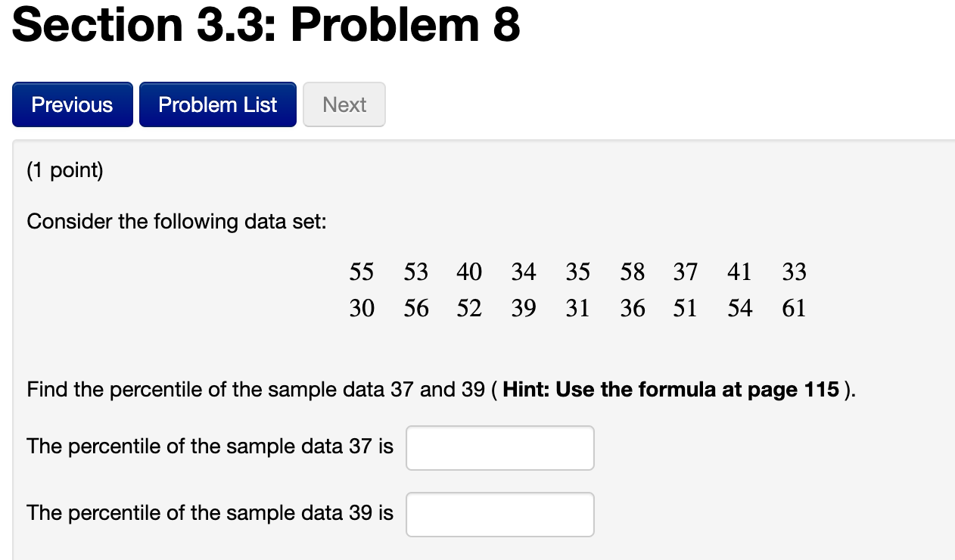The image size is (955, 560).
Task: Click the (1 point) label
Action: point(65,170)
